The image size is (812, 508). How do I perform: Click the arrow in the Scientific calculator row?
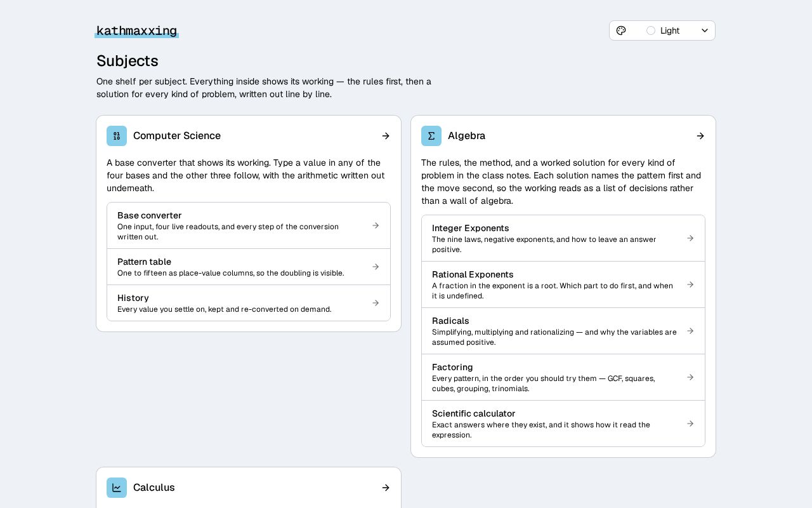[x=690, y=424]
